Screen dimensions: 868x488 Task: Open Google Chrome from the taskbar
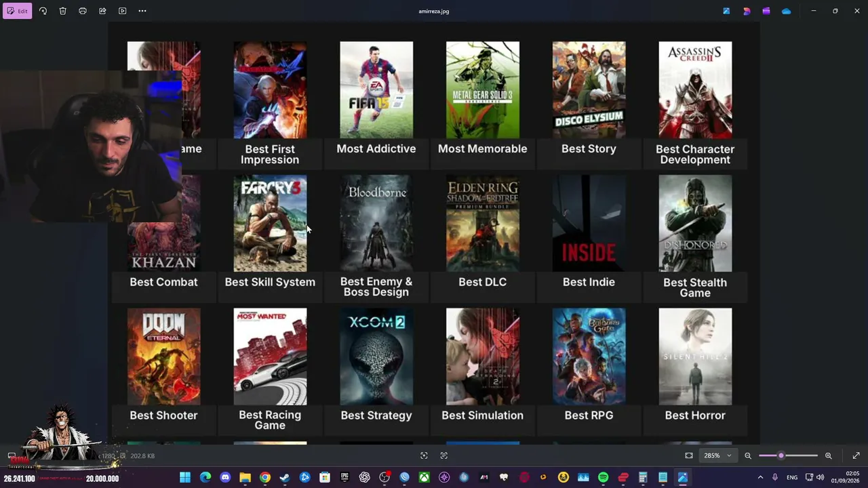click(x=265, y=477)
